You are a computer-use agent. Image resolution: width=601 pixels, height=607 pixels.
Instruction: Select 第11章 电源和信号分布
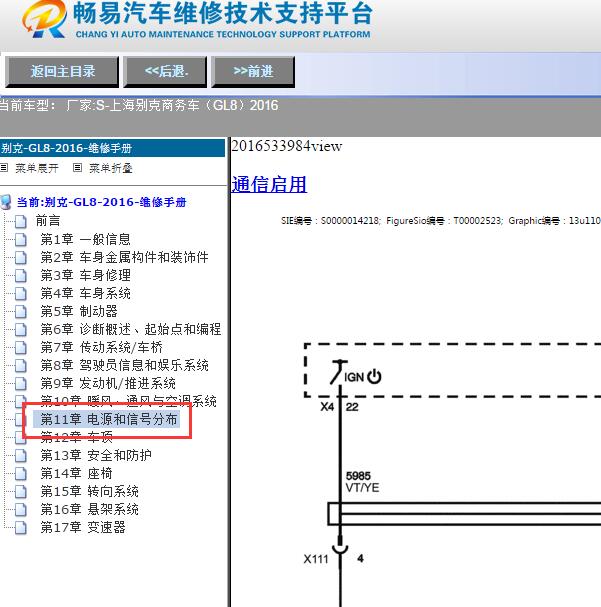click(109, 419)
